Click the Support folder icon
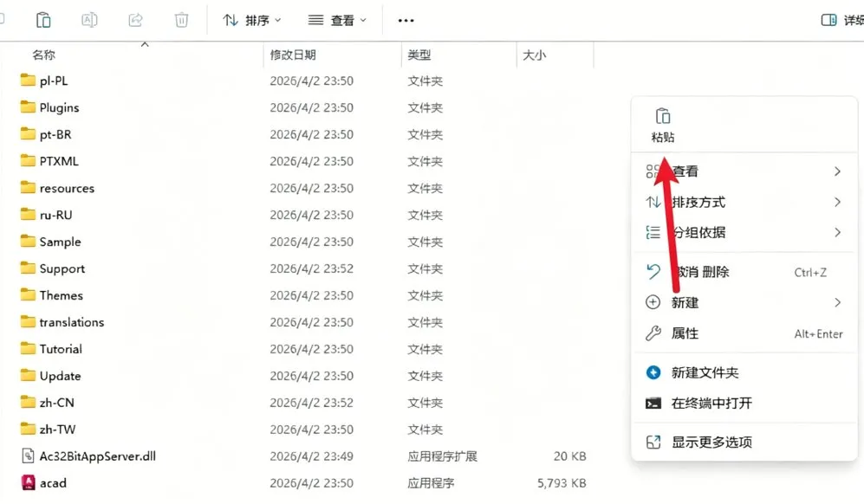This screenshot has height=504, width=864. 28,268
